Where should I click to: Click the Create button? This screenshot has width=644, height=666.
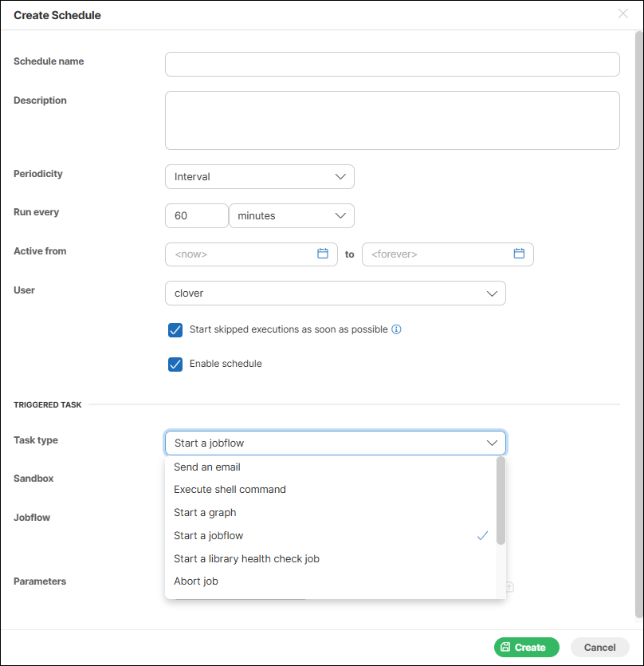point(526,647)
